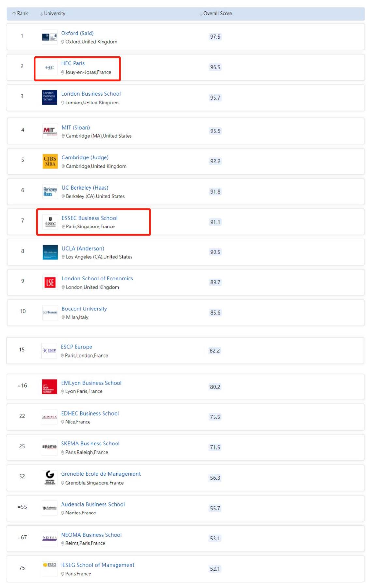Click the location pin beside Milan,Italy
Screen dimensions: 373x588
63,317
